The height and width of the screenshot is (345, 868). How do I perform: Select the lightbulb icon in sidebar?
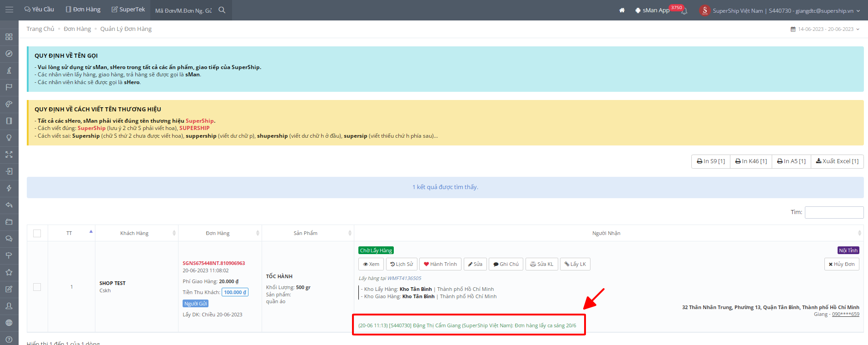9,138
